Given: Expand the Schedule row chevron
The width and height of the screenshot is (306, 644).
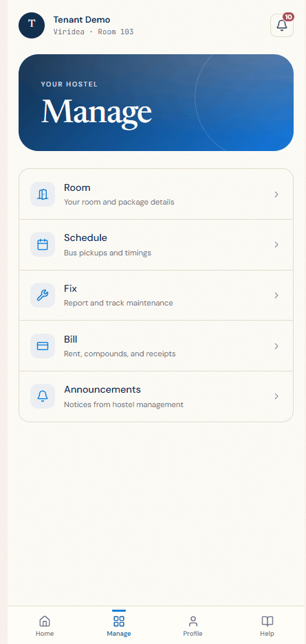Looking at the screenshot, I should pyautogui.click(x=277, y=245).
